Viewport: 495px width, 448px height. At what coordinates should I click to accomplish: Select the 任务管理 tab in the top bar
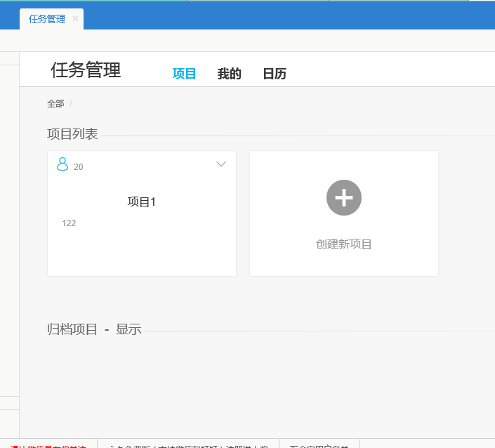tap(47, 20)
